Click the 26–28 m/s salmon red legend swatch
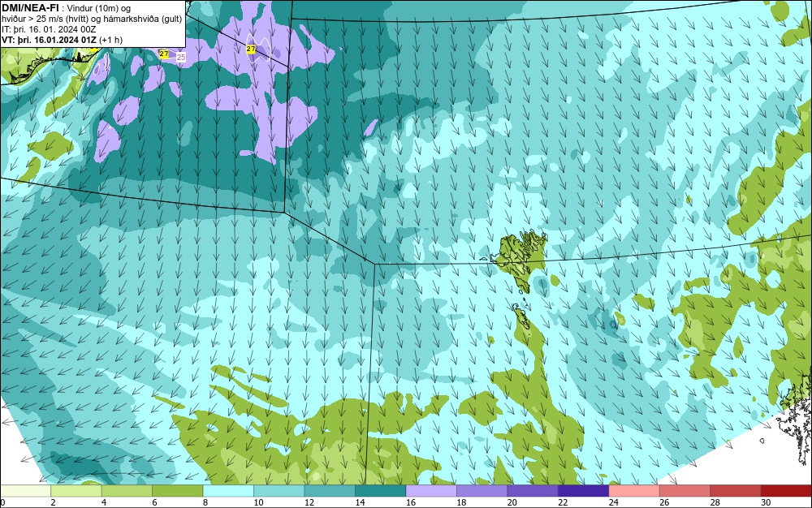This screenshot has height=508, width=812. (685, 491)
